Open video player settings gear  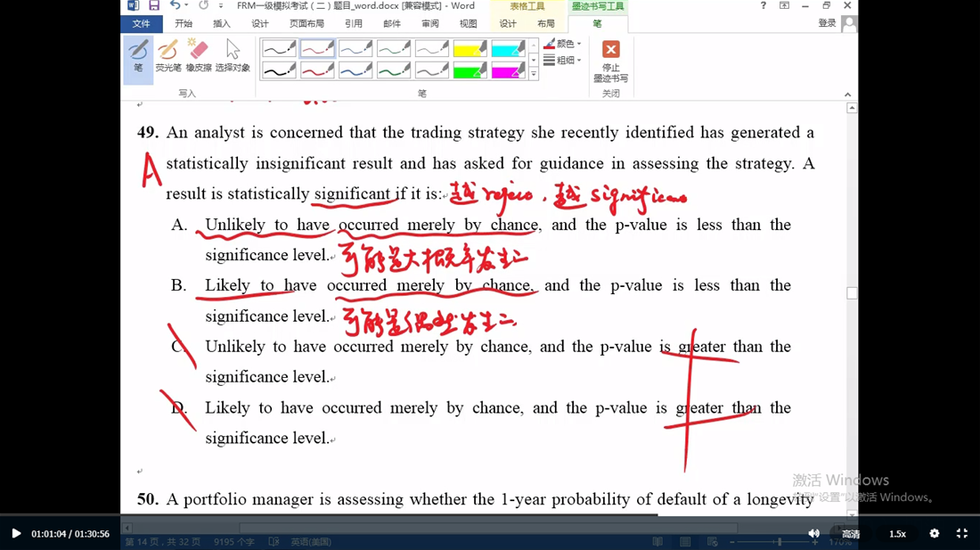(x=935, y=534)
